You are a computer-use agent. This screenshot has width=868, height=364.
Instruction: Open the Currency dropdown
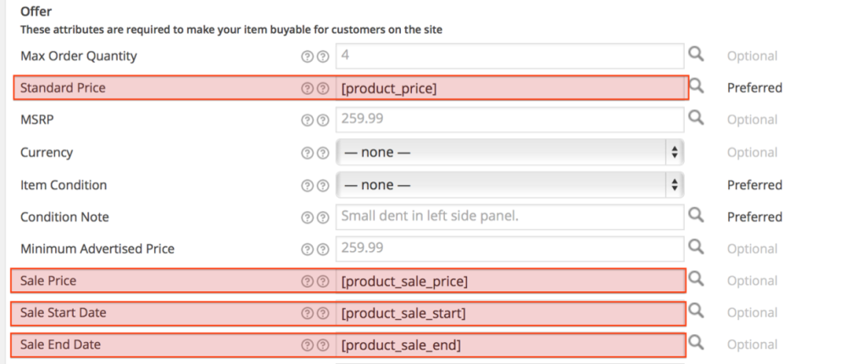(x=509, y=153)
